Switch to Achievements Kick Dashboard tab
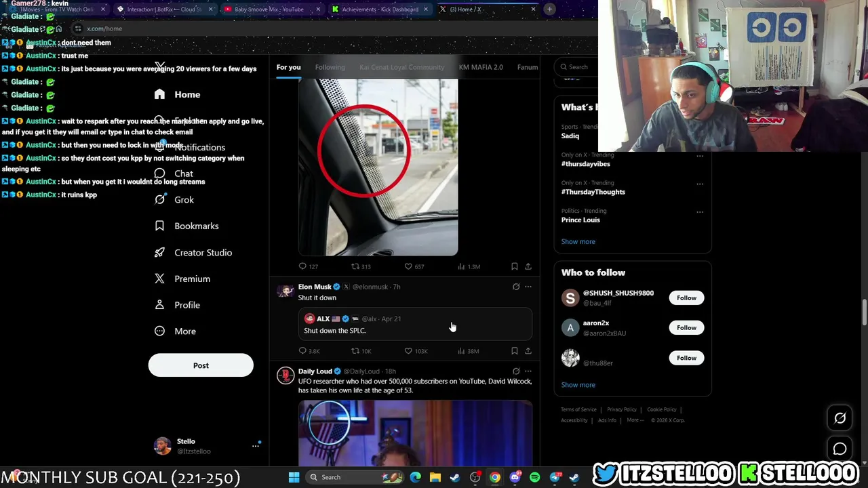Image resolution: width=868 pixels, height=488 pixels. click(x=380, y=9)
